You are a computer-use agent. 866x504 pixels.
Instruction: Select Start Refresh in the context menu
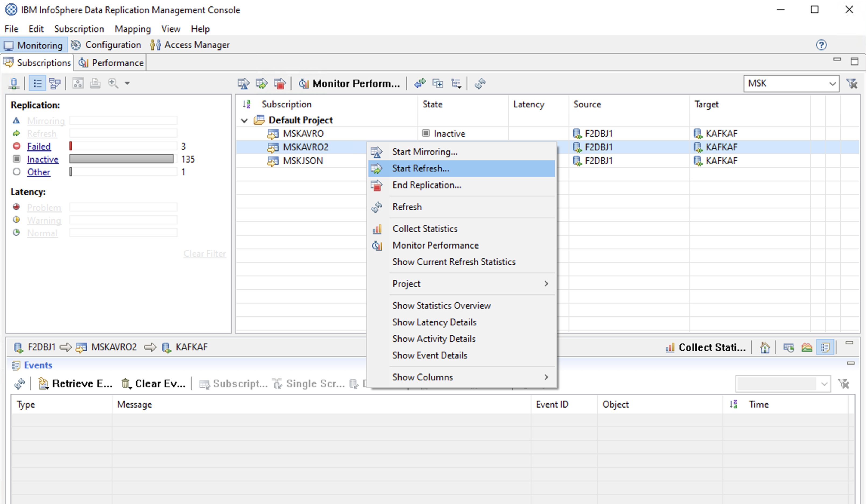(x=420, y=168)
